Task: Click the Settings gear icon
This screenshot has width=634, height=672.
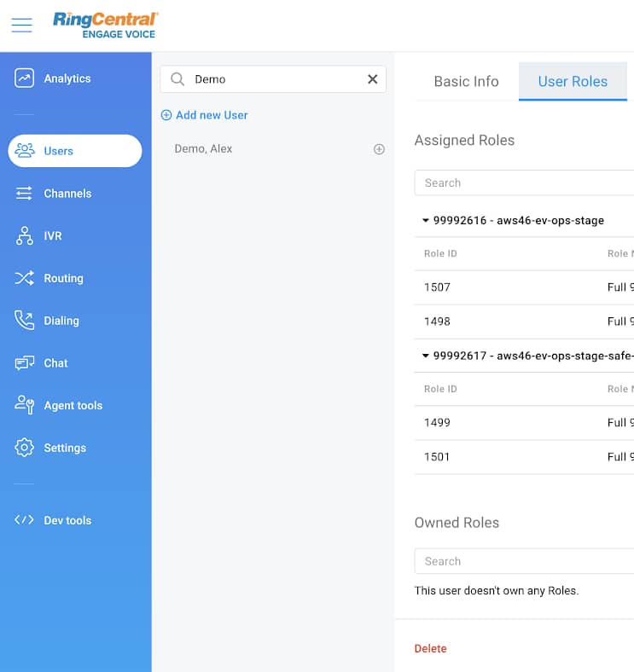Action: (24, 448)
